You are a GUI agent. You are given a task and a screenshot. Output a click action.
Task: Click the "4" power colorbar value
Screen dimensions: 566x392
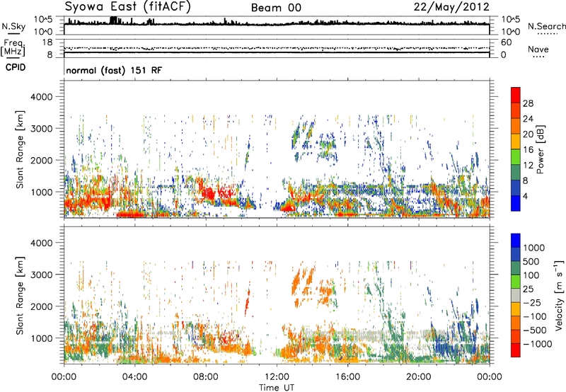(526, 196)
